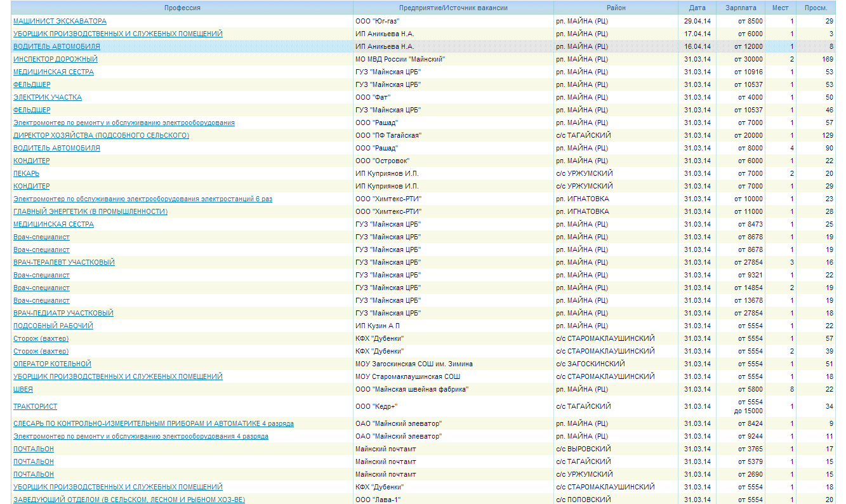Select employer cell ООО "Майнская швейная фабрика"

pyautogui.click(x=453, y=389)
